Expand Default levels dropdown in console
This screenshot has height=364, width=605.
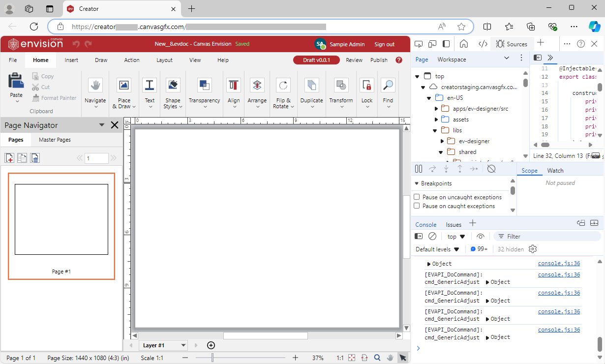click(437, 249)
